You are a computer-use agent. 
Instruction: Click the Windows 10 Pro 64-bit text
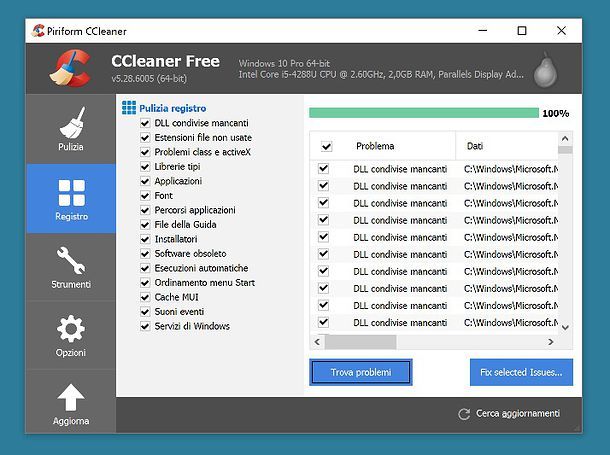[284, 63]
